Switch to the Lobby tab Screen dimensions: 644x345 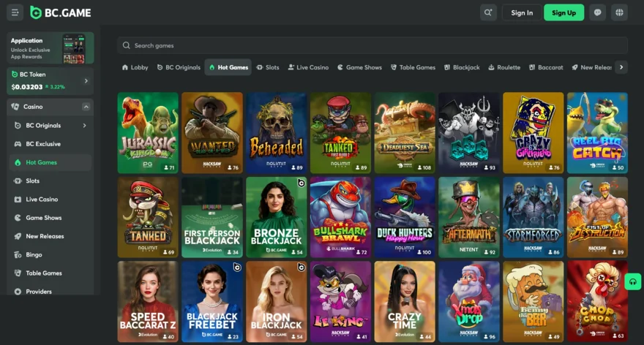[x=135, y=67]
